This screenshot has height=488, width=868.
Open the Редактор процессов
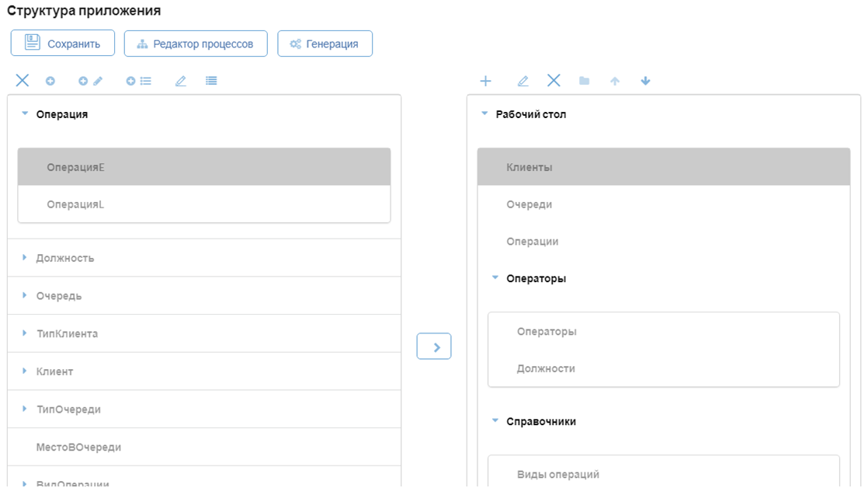pyautogui.click(x=196, y=44)
